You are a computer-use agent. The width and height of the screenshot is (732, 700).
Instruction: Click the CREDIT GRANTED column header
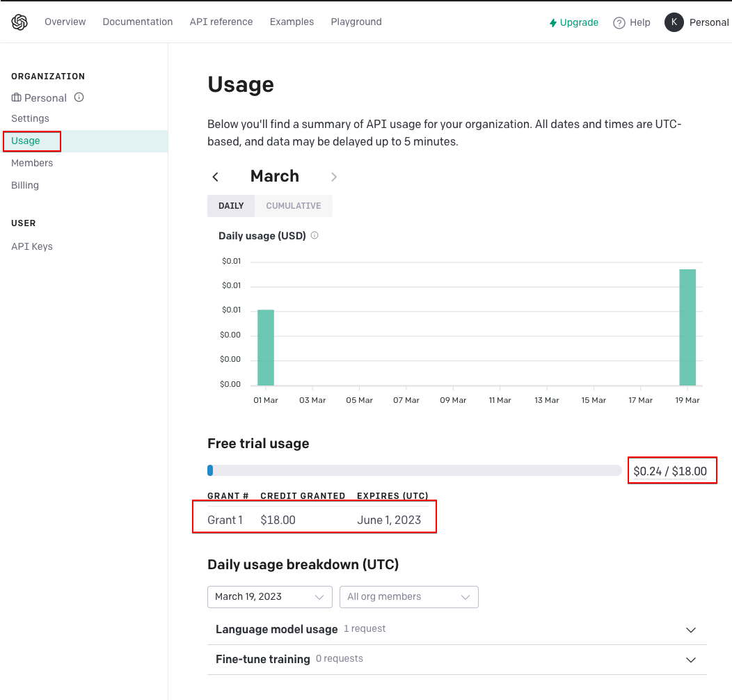click(303, 496)
